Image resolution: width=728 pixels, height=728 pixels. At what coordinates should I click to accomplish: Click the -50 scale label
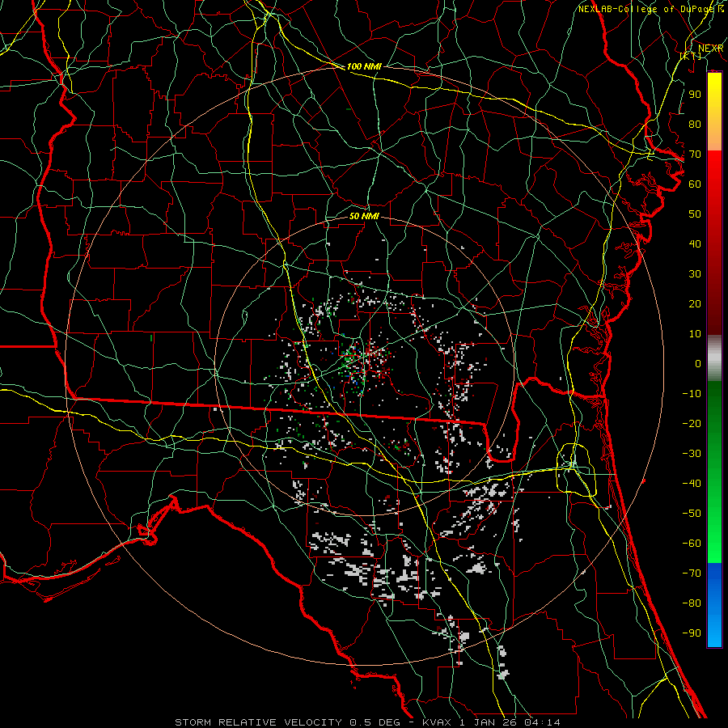click(x=692, y=514)
